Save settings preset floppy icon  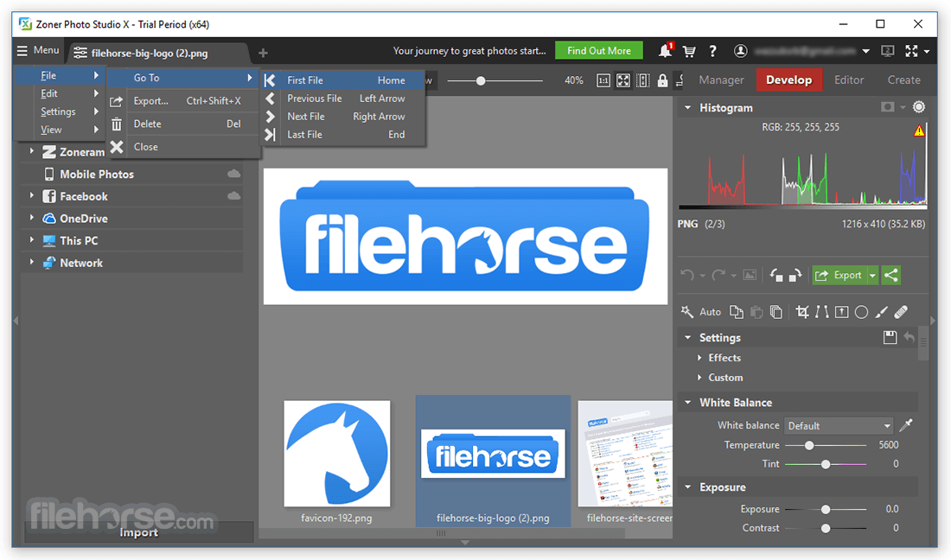coord(890,338)
